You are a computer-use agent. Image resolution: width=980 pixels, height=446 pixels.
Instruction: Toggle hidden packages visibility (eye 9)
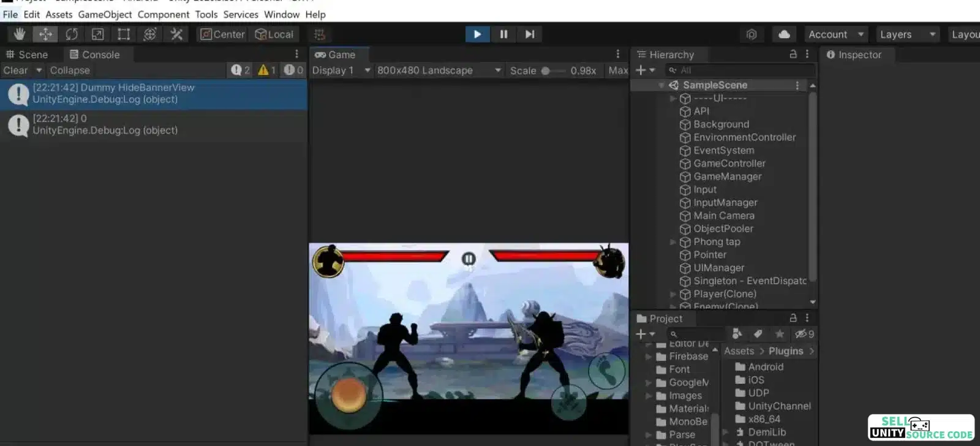pos(804,334)
